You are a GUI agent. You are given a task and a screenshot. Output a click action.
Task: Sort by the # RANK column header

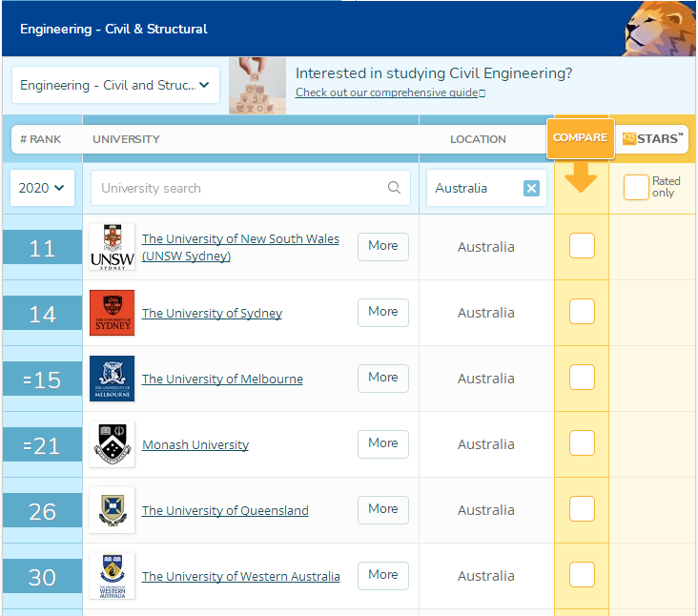click(x=40, y=139)
